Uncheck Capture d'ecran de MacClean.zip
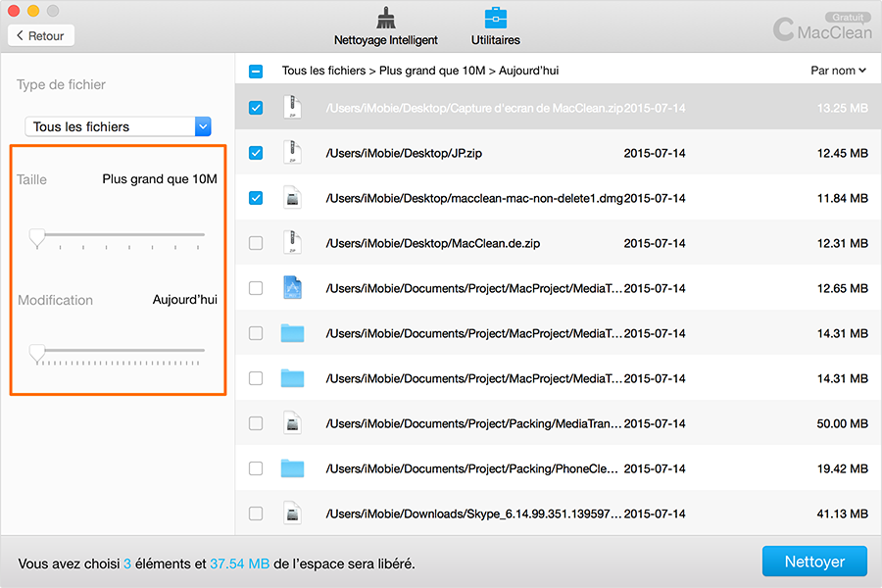The height and width of the screenshot is (588, 882). click(256, 108)
